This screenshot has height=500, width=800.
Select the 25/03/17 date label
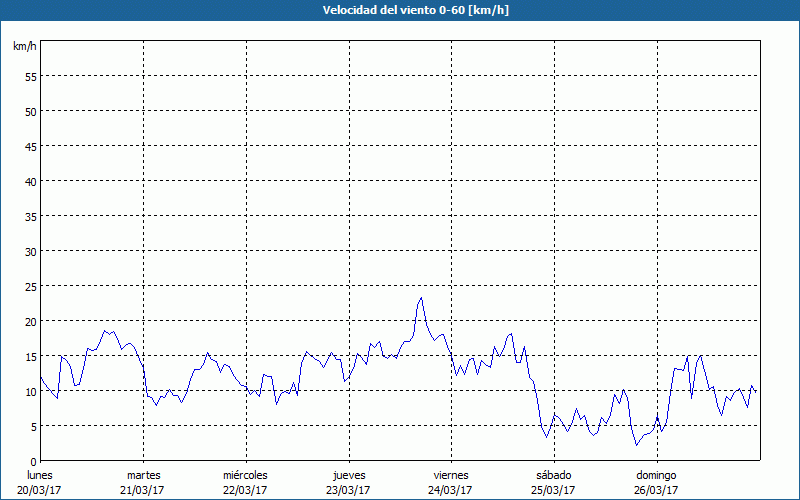click(553, 490)
